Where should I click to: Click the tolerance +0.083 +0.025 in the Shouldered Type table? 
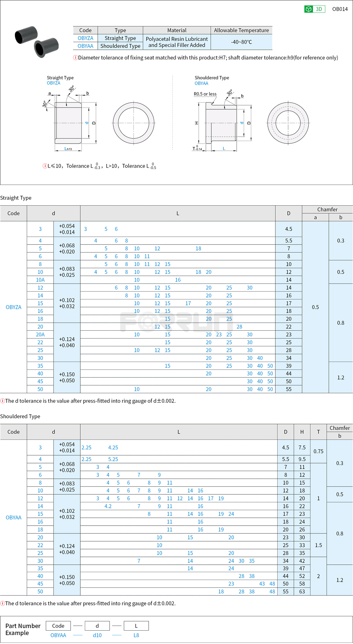coord(67,487)
